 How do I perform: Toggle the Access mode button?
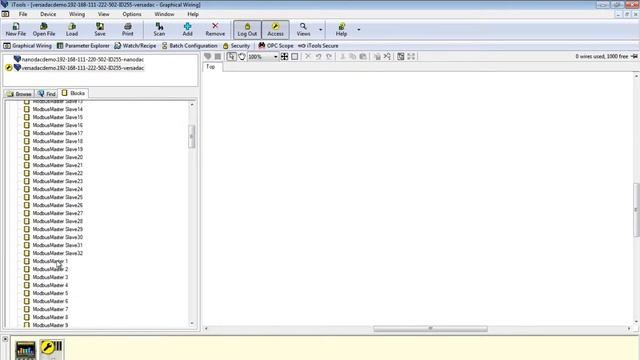(276, 30)
